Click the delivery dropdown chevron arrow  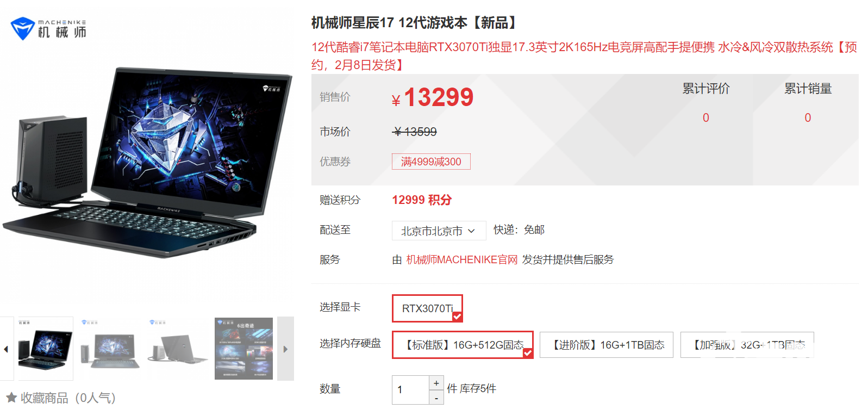click(x=471, y=231)
